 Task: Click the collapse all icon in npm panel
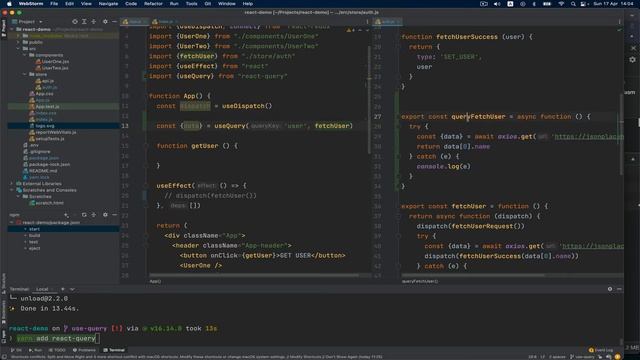coord(93,215)
